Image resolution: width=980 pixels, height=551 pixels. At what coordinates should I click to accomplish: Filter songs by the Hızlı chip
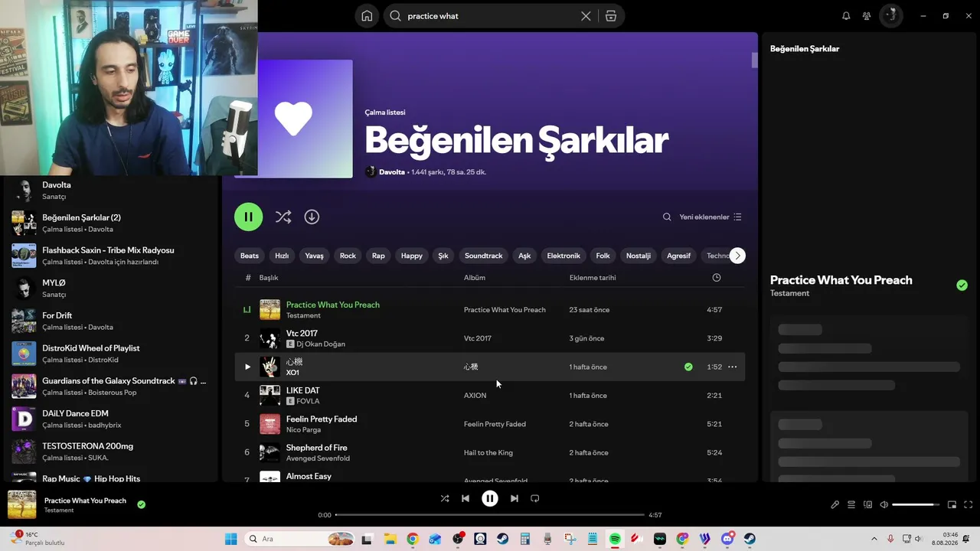[x=282, y=256]
